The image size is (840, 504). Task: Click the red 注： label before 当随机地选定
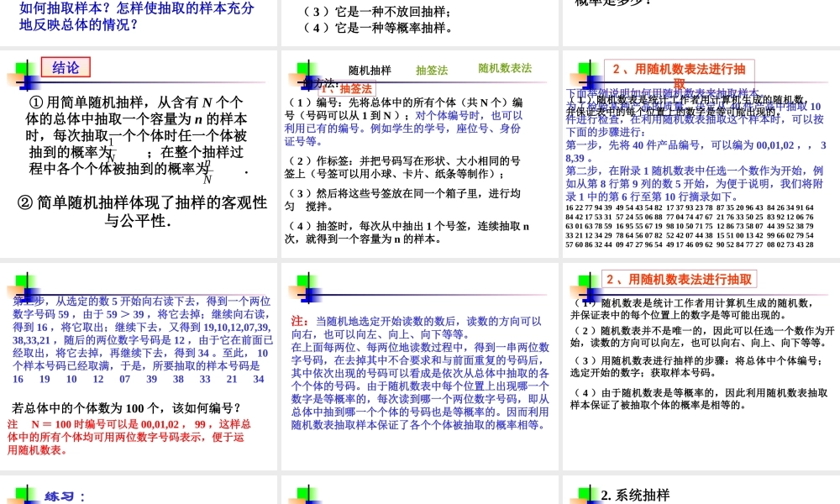[300, 322]
